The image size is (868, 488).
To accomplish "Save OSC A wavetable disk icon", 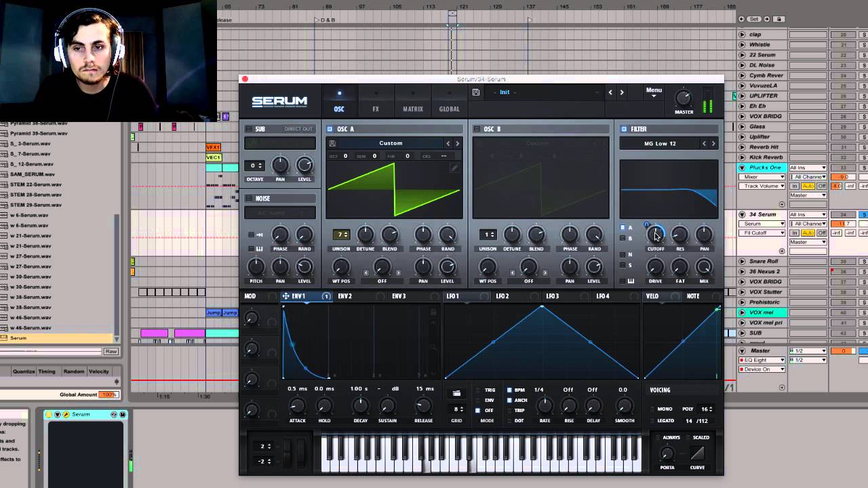I will 332,143.
